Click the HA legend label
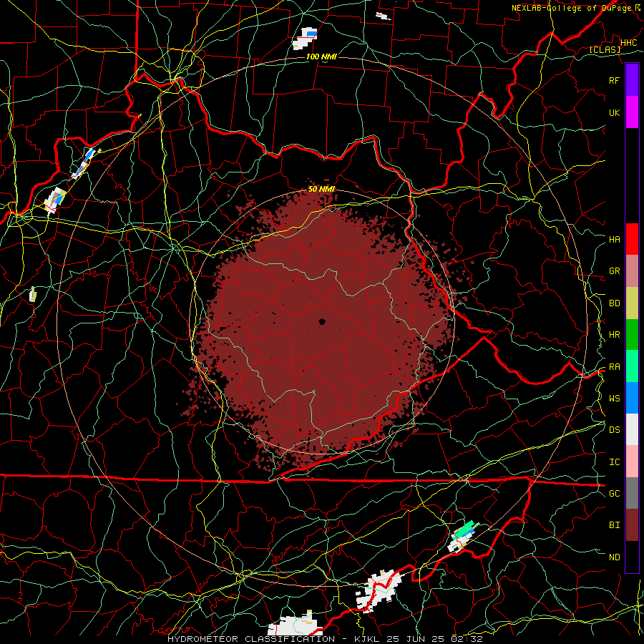644x644 pixels. (615, 239)
